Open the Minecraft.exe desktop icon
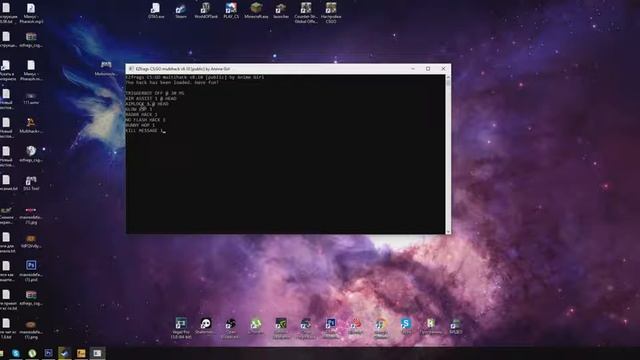Screen dimensions: 640x360 tap(256, 11)
